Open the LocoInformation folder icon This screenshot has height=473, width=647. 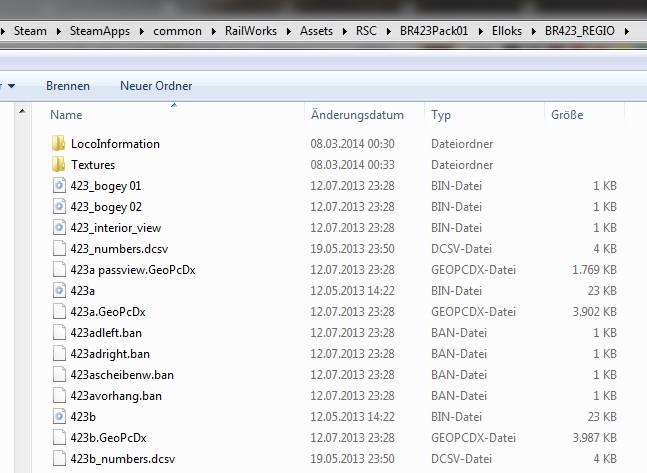[x=59, y=144]
